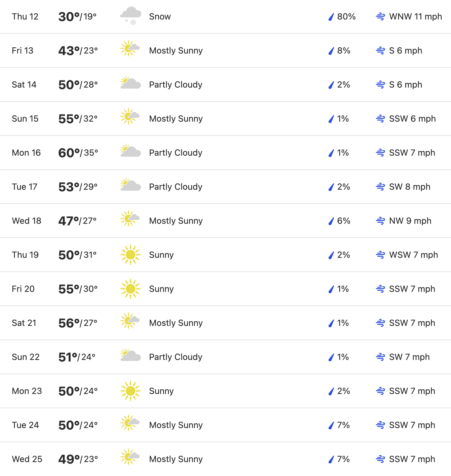Click the snow cloud icon for Thu 12

pyautogui.click(x=131, y=16)
